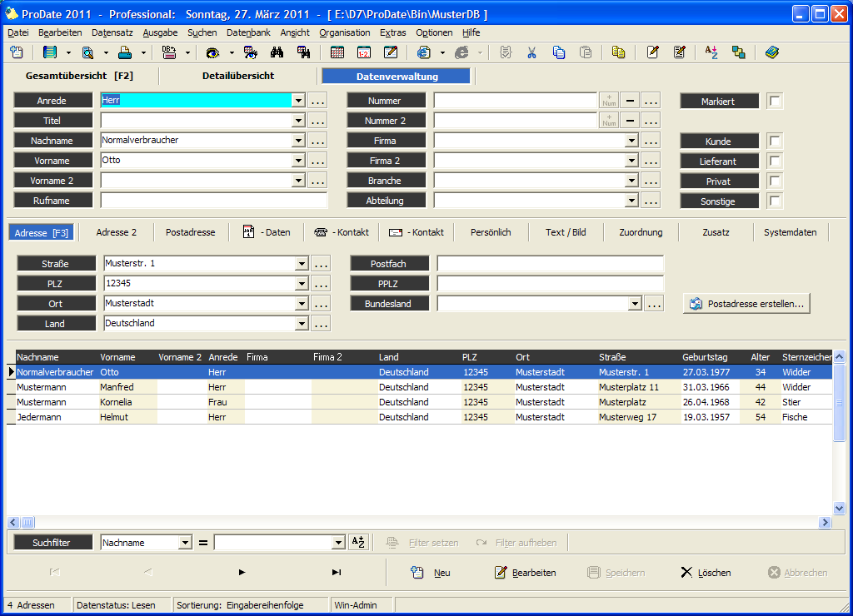Viewport: 853px width, 616px height.
Task: Tick the Kunde checkbox
Action: [775, 142]
